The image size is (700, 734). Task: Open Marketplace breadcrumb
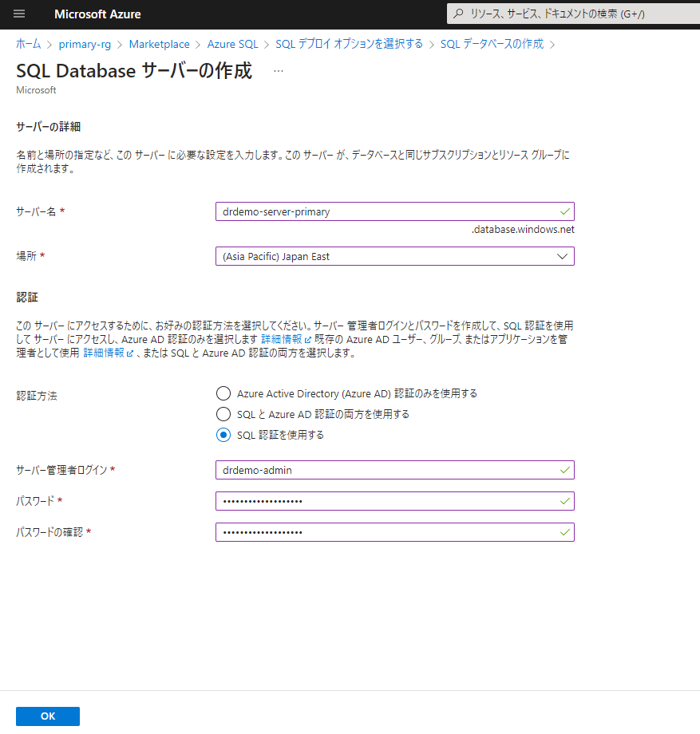[x=159, y=44]
